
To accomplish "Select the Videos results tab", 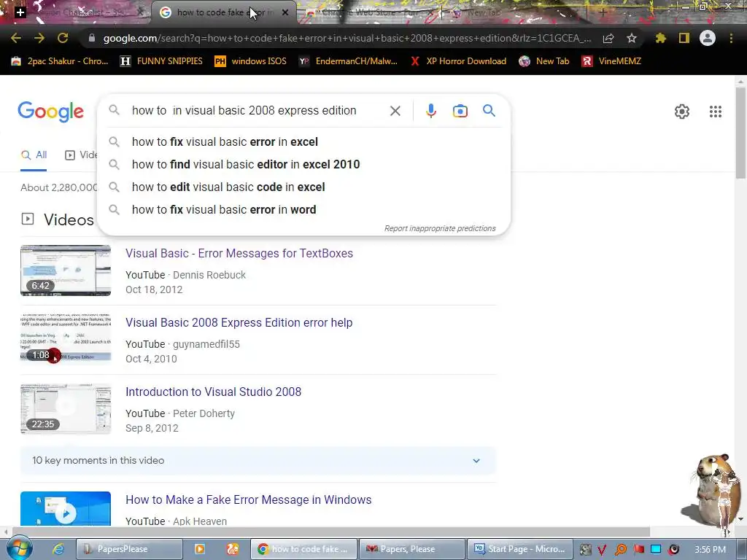I will [x=81, y=155].
